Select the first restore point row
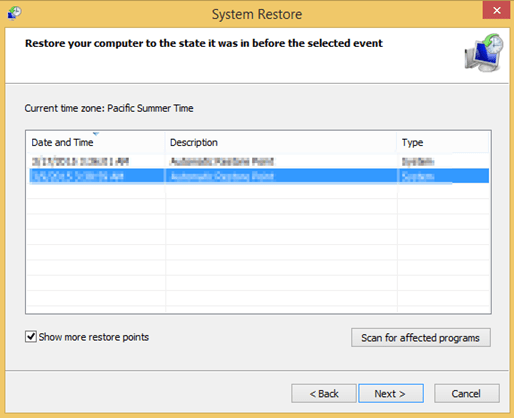 pyautogui.click(x=258, y=162)
